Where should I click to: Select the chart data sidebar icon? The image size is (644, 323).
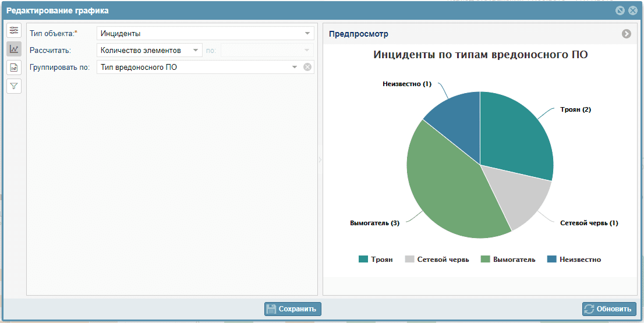14,49
